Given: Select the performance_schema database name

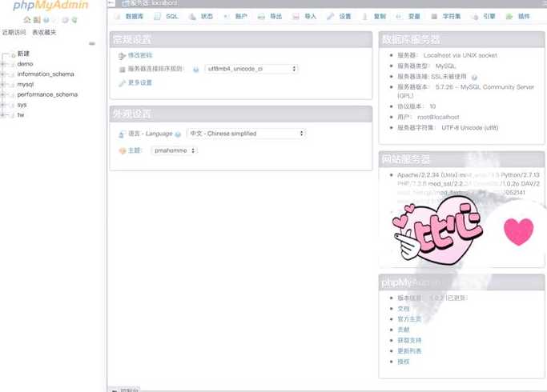Looking at the screenshot, I should 47,94.
